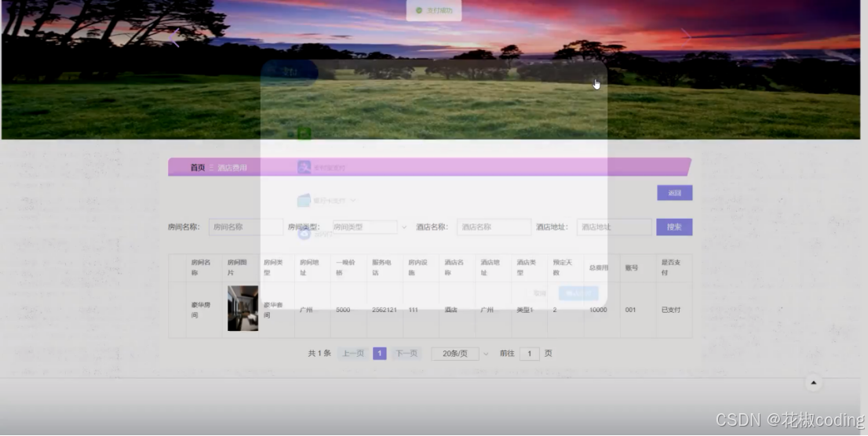Click the 取消 button in fading dialog
Image resolution: width=868 pixels, height=436 pixels.
[x=540, y=293]
